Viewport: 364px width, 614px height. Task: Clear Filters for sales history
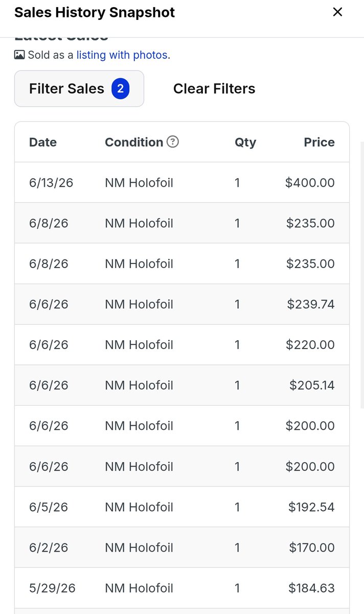[x=214, y=89]
